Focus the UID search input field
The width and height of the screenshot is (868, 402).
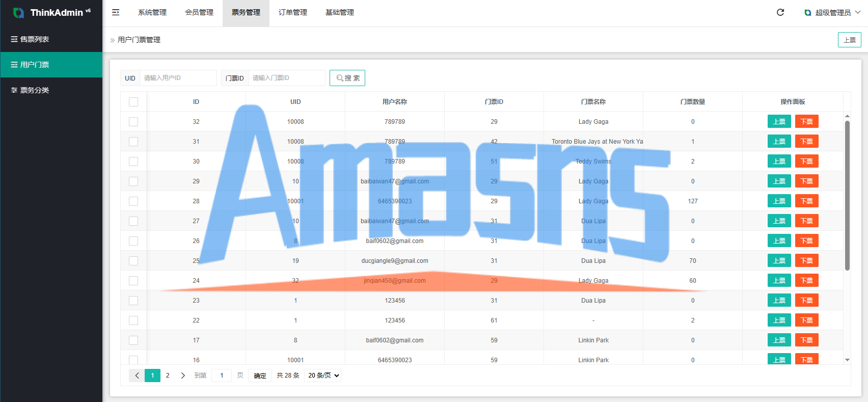pyautogui.click(x=178, y=78)
